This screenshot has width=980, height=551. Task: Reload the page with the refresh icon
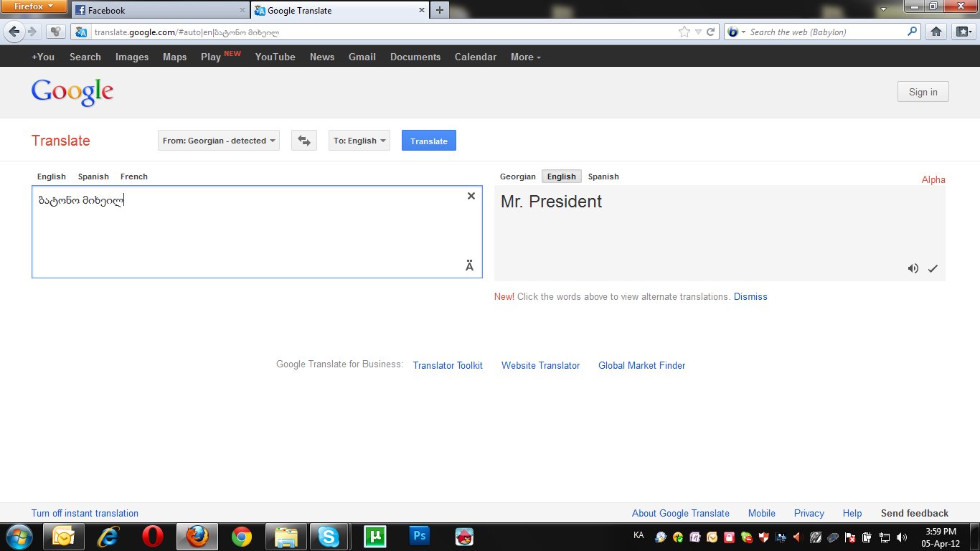(711, 32)
